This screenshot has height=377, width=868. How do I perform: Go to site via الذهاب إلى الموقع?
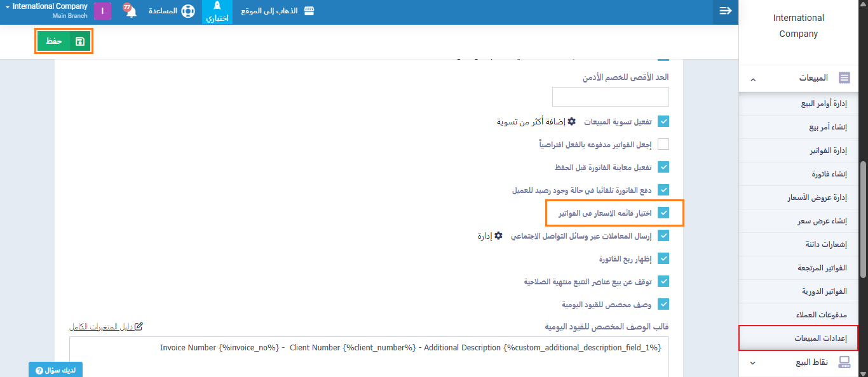(x=270, y=11)
